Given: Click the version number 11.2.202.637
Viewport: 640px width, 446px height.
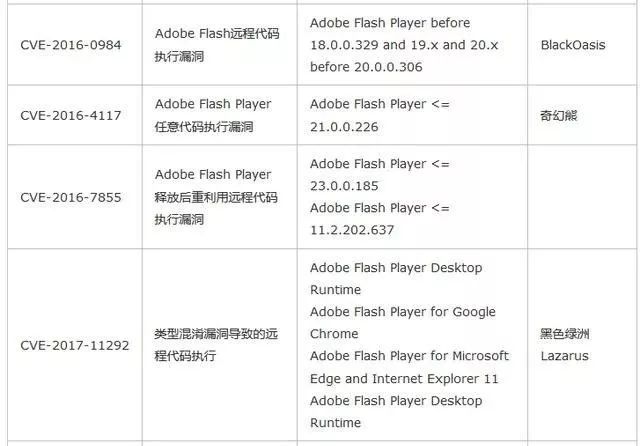Looking at the screenshot, I should pyautogui.click(x=352, y=230).
